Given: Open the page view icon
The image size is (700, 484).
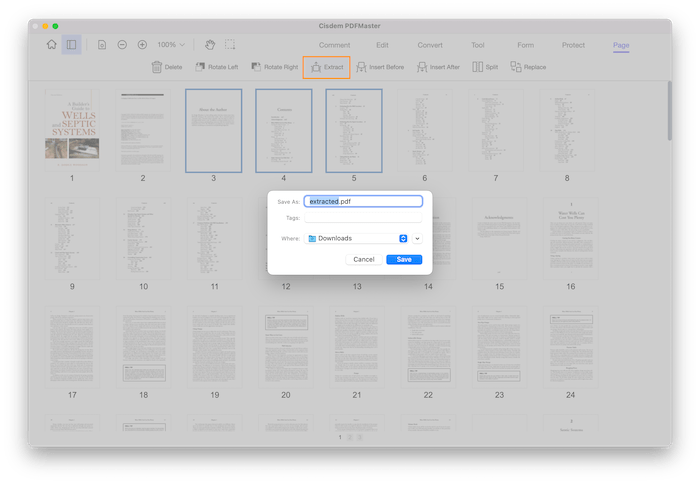Looking at the screenshot, I should pyautogui.click(x=102, y=45).
